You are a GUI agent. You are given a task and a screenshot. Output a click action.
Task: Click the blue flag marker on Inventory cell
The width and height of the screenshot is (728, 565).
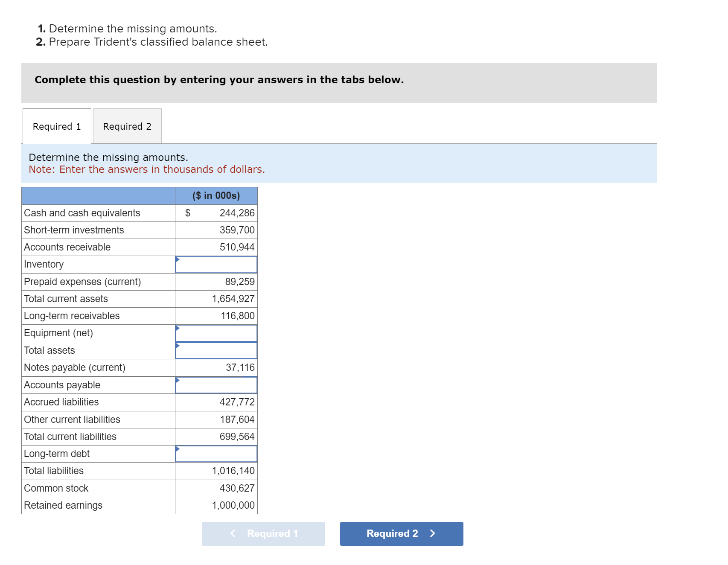pyautogui.click(x=177, y=259)
